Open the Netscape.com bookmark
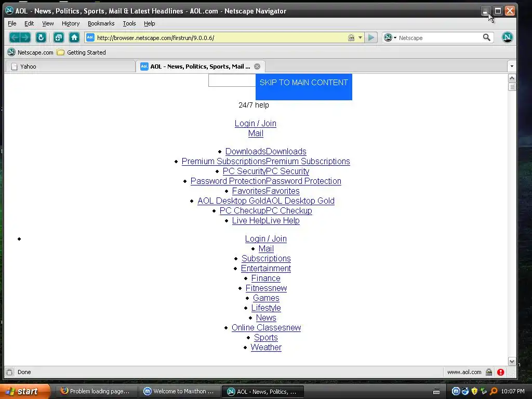The height and width of the screenshot is (399, 532). [30, 52]
